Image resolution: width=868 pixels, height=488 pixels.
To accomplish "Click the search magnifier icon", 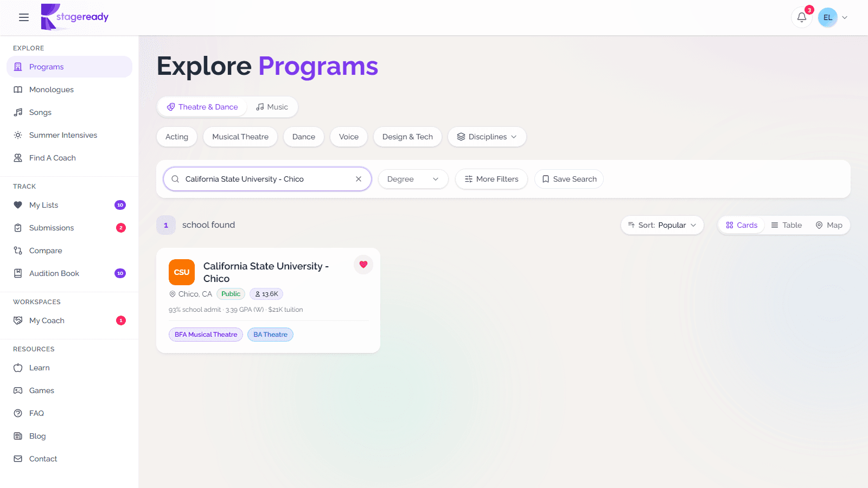I will [175, 179].
